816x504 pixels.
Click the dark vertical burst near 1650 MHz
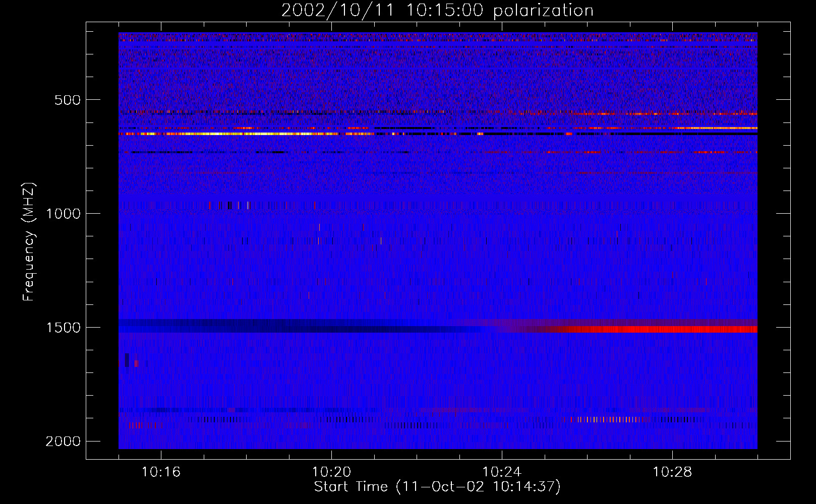[x=127, y=360]
